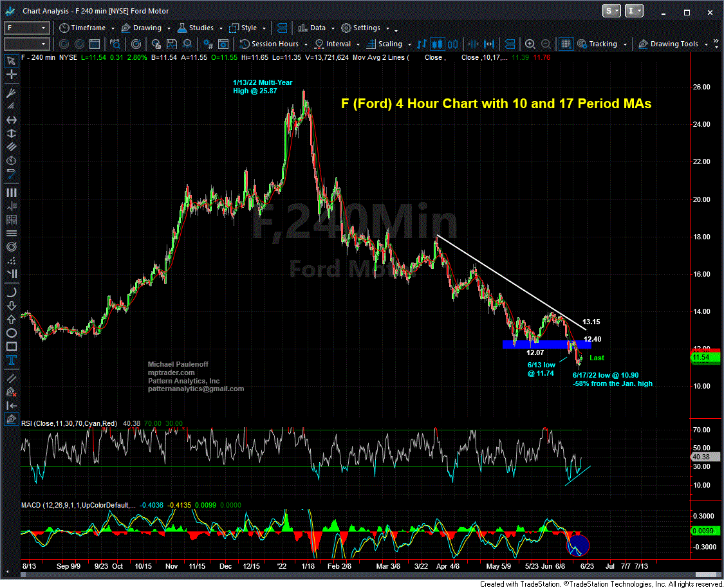Click the remove drawing objects icon
Viewport: 724px width, 588px height.
pos(11,392)
